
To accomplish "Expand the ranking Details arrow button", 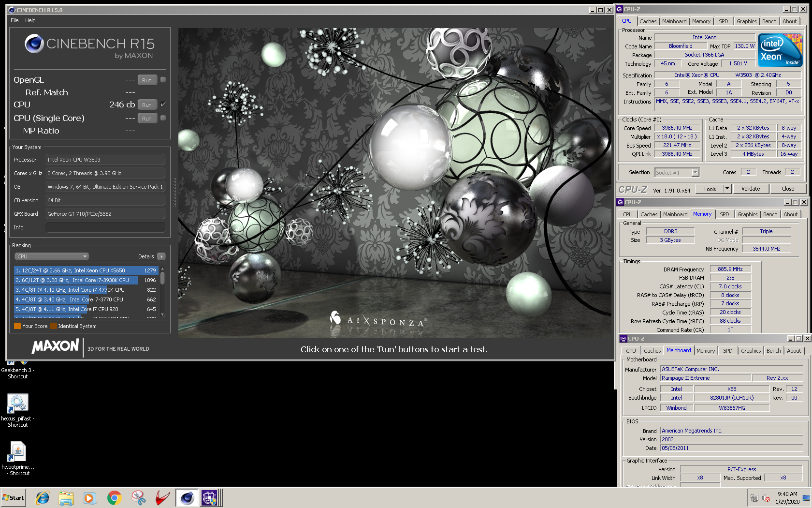I will (x=161, y=256).
